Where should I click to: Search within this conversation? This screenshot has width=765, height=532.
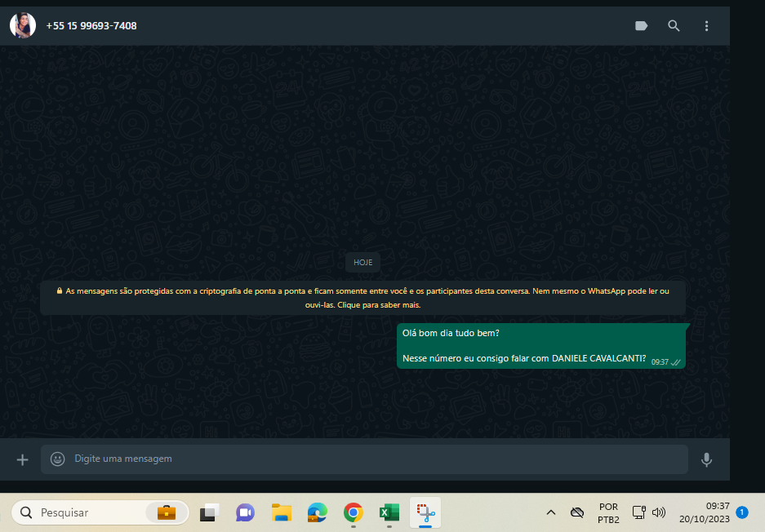pos(674,26)
